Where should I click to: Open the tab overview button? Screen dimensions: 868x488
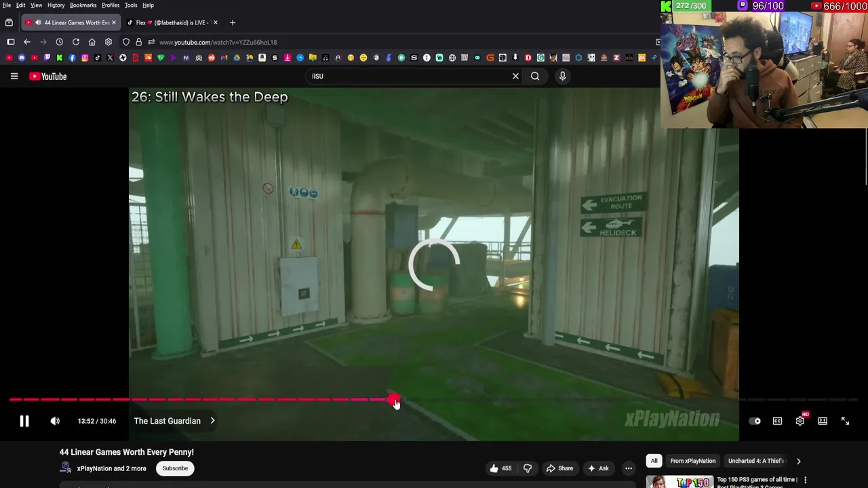9,22
